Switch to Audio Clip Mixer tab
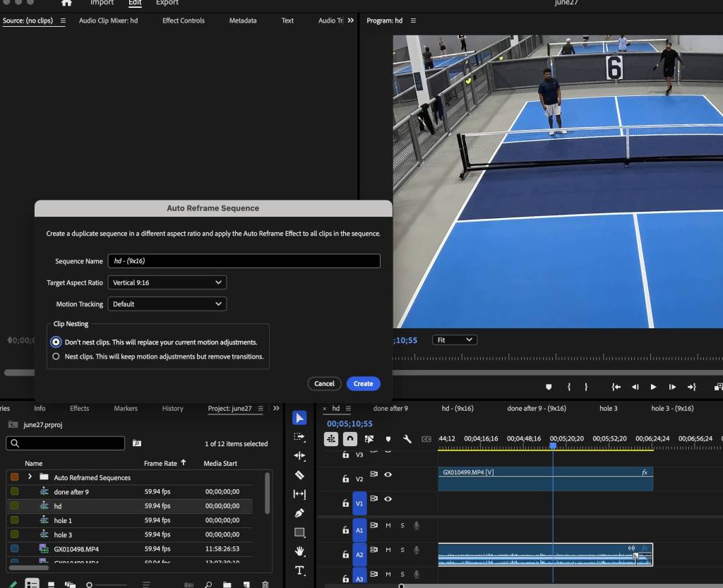Image resolution: width=723 pixels, height=588 pixels. tap(108, 20)
